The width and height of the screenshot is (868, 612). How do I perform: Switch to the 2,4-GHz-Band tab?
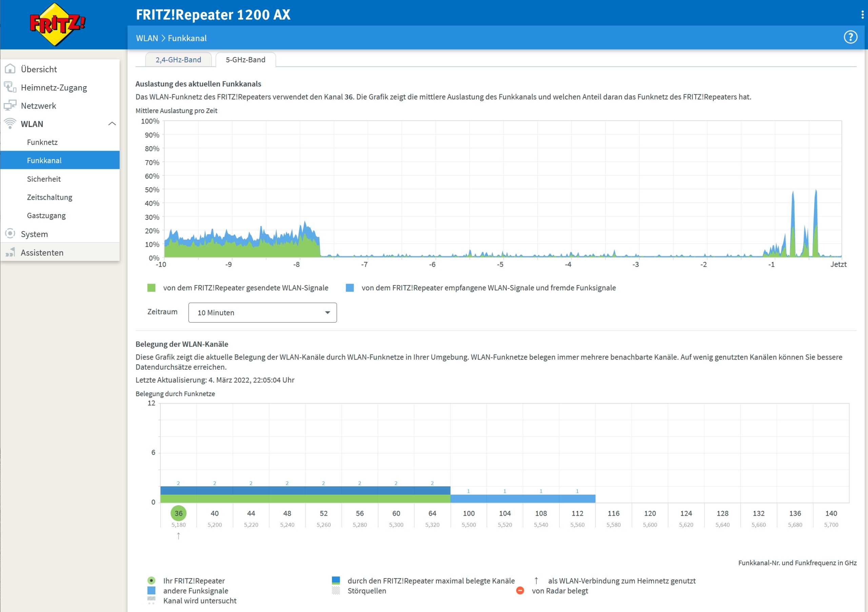click(x=178, y=59)
